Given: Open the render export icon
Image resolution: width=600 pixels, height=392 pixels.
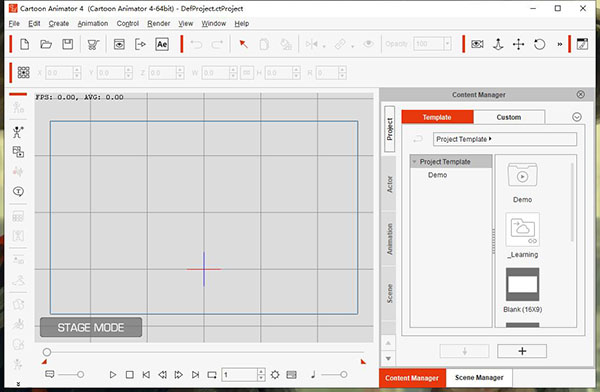Looking at the screenshot, I should pyautogui.click(x=140, y=44).
